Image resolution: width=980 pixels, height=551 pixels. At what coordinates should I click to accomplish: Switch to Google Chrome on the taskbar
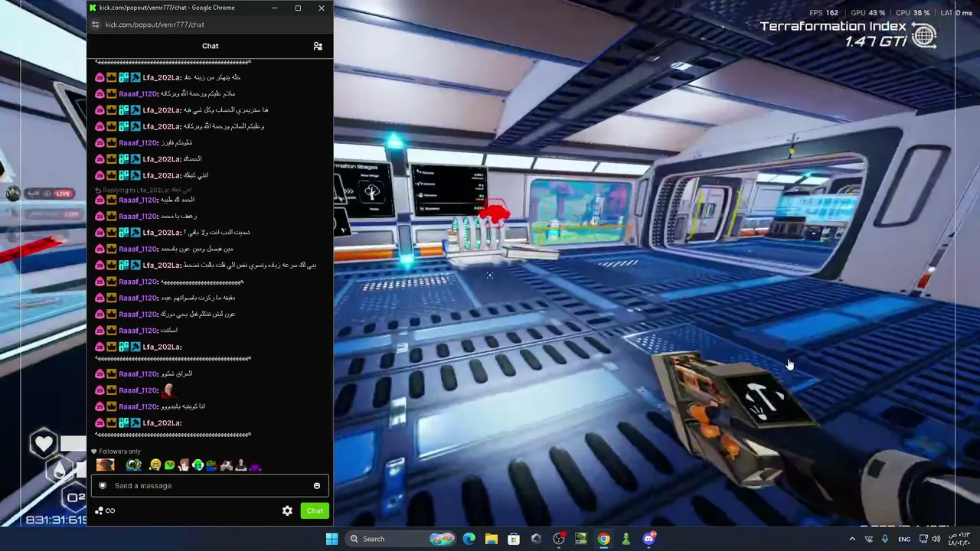604,539
